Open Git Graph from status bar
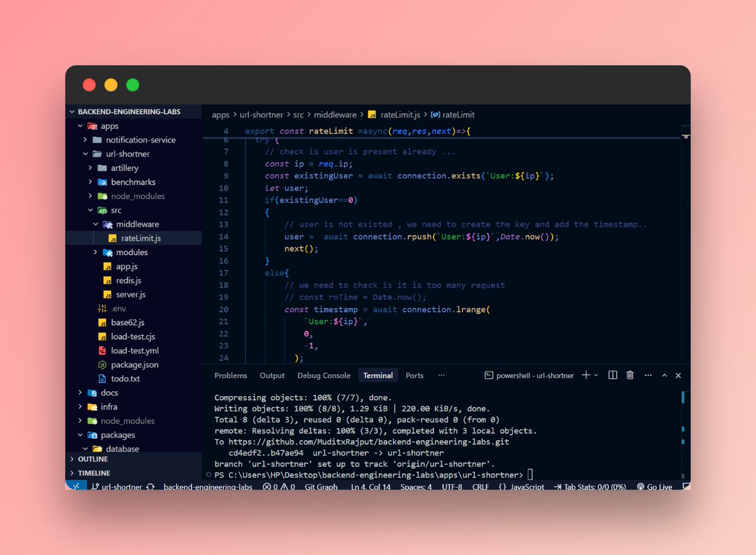Image resolution: width=756 pixels, height=555 pixels. tap(321, 486)
